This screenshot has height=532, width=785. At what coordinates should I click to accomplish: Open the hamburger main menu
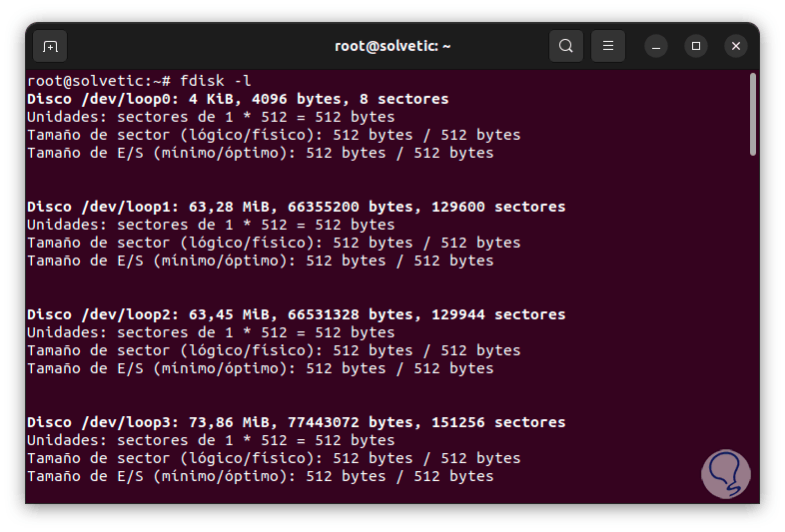point(608,46)
